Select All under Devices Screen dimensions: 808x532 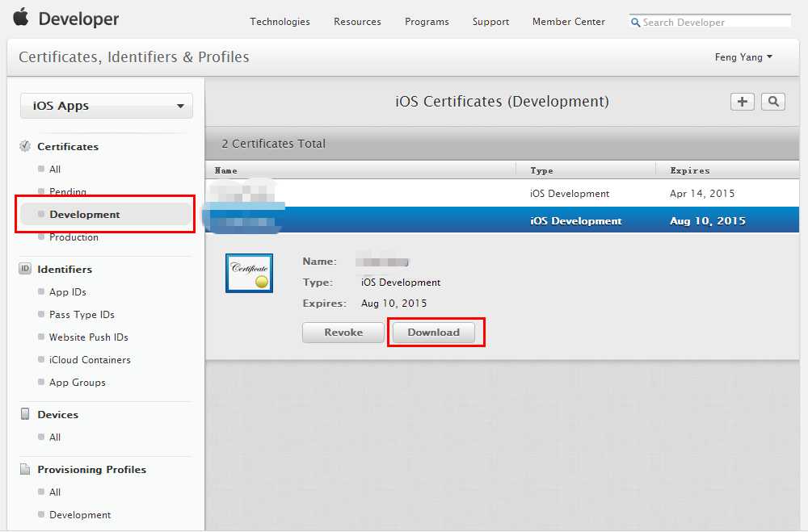(x=55, y=438)
